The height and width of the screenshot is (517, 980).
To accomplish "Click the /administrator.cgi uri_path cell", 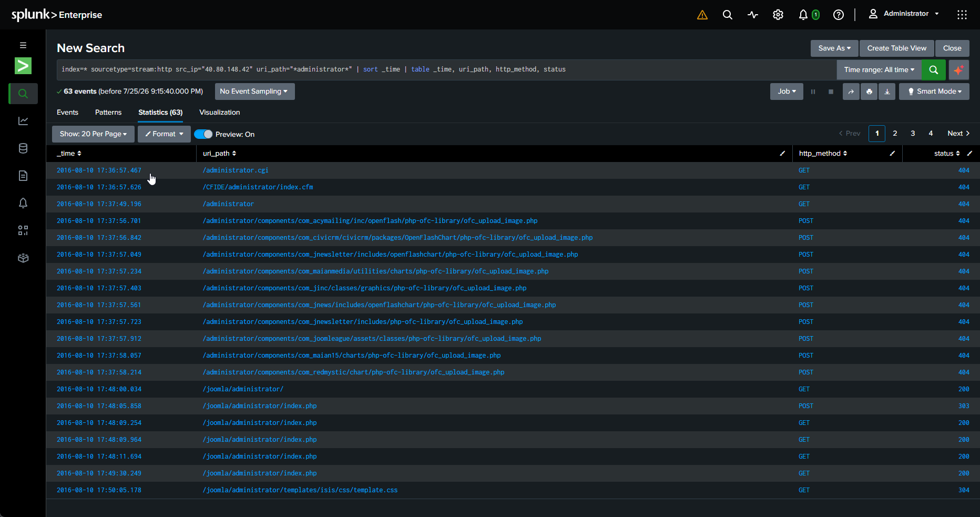I will coord(236,170).
